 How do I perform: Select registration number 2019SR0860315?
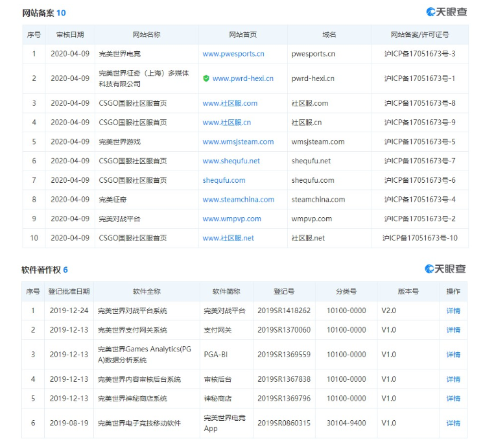click(284, 423)
